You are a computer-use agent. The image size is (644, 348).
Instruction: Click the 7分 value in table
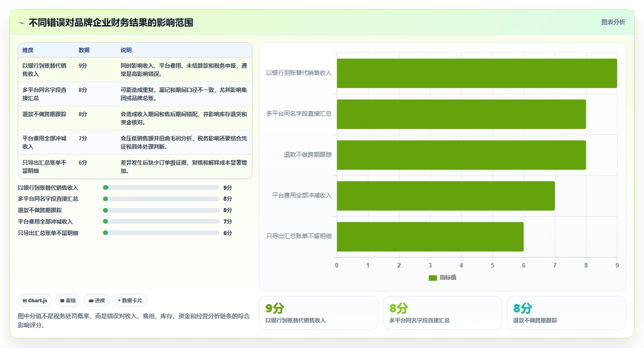click(x=83, y=138)
